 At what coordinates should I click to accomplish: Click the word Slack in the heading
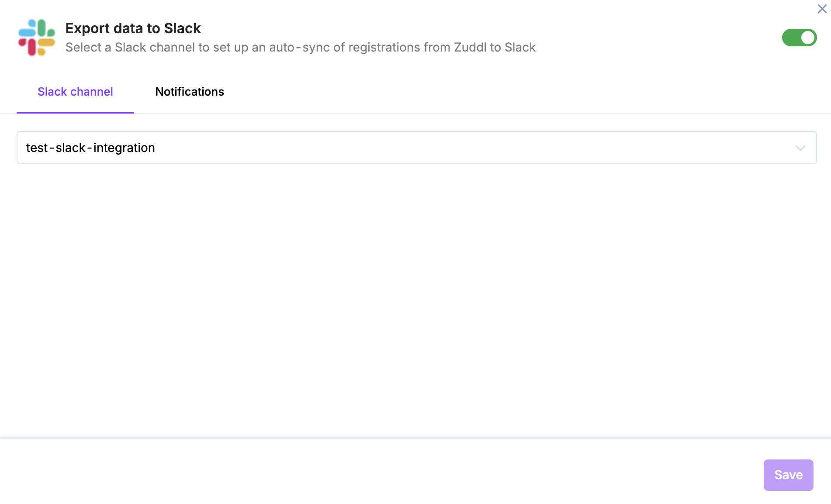coord(182,28)
